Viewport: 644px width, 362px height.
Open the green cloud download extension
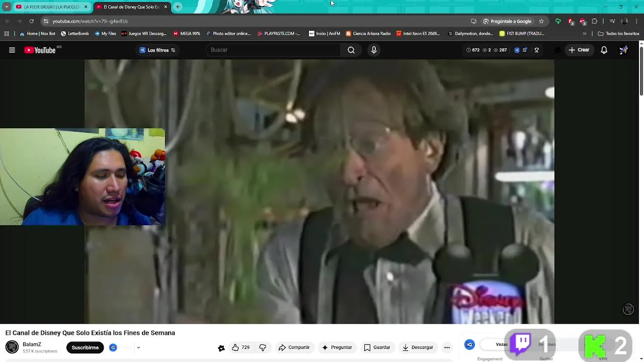tap(558, 21)
